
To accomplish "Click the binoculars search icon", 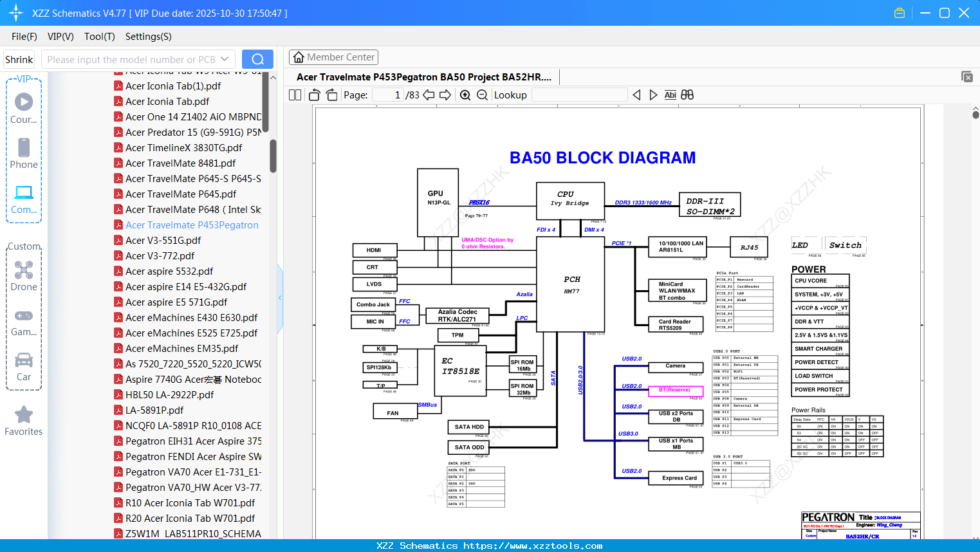I will point(687,95).
